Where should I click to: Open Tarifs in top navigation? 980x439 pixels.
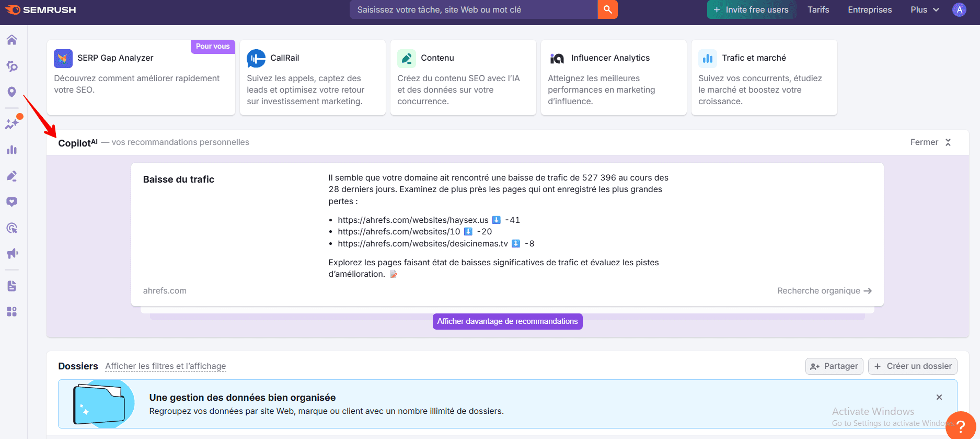(818, 9)
